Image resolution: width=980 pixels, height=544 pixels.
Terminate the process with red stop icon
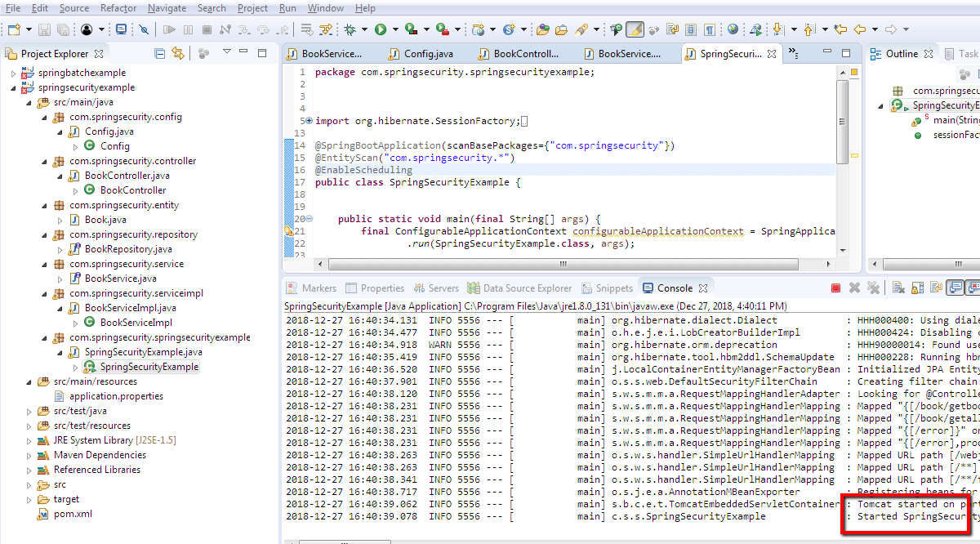835,288
